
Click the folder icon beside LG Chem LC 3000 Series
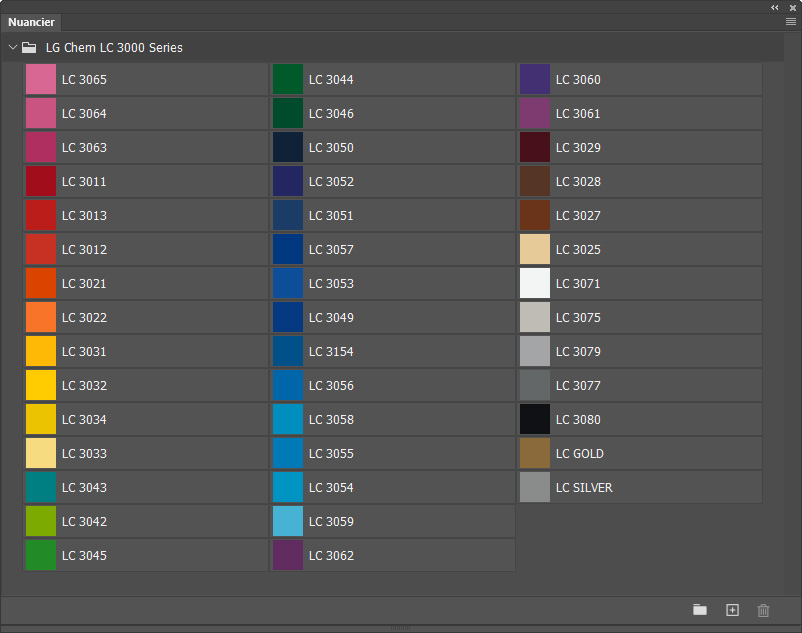pyautogui.click(x=29, y=48)
